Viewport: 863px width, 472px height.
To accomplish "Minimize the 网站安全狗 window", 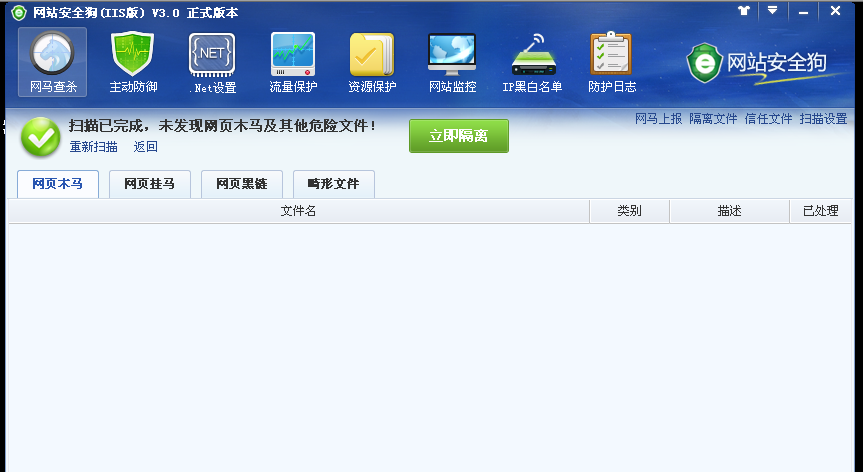I will click(804, 11).
